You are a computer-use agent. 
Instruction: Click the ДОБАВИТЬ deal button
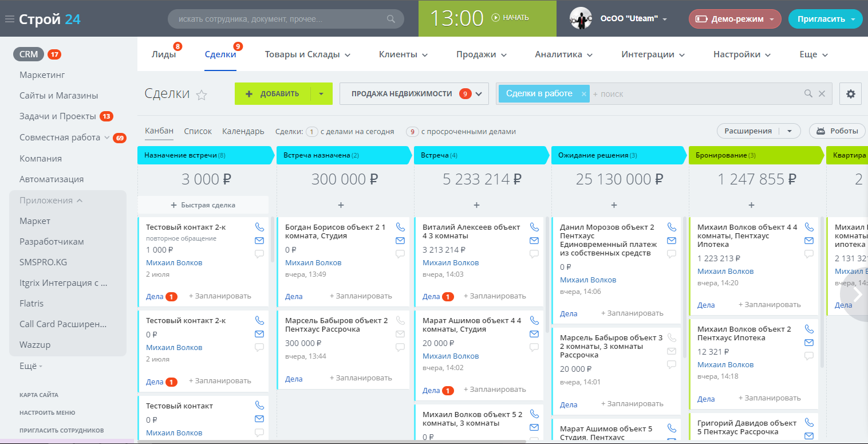click(x=273, y=94)
